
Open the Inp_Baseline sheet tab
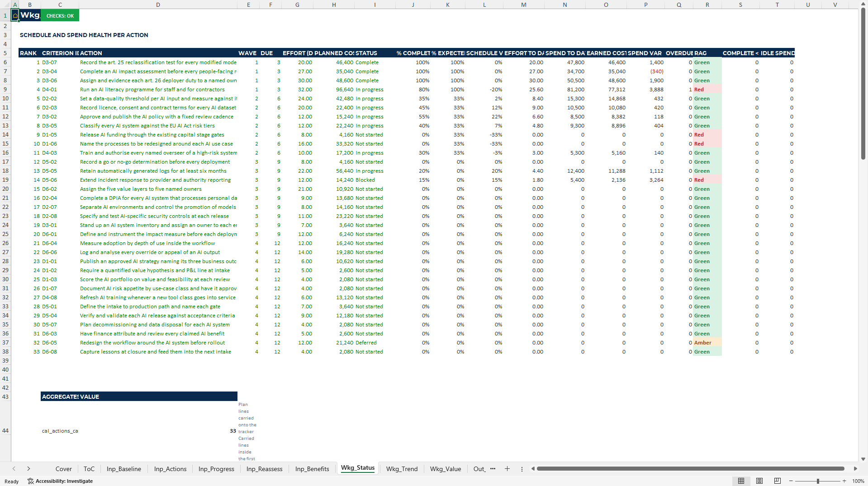124,469
